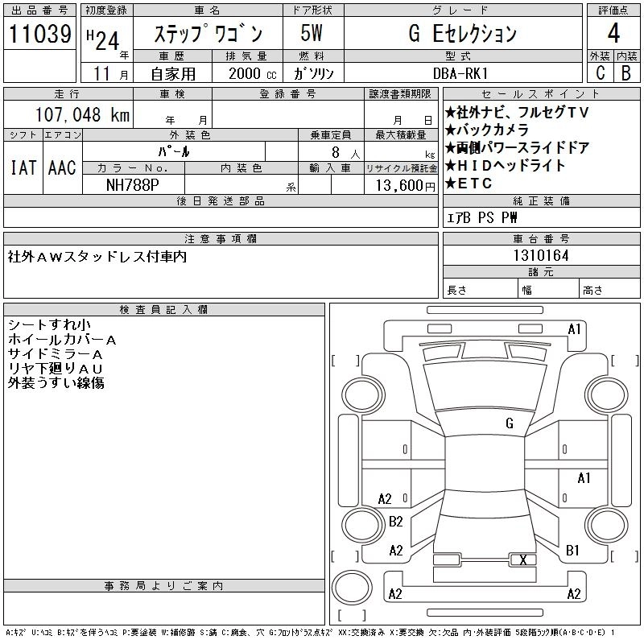
Task: Select inspector note シートすれ小
Action: (49, 325)
